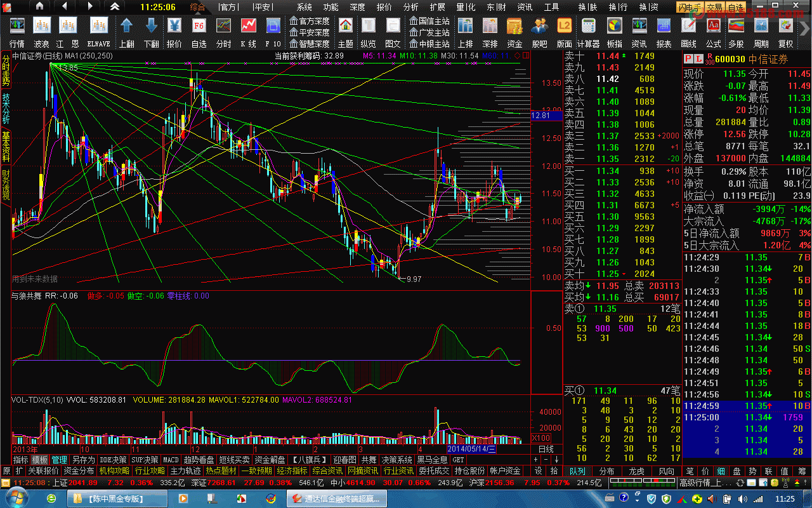Select the 趋势看盘 indicator tab
The width and height of the screenshot is (812, 508).
pos(199,460)
